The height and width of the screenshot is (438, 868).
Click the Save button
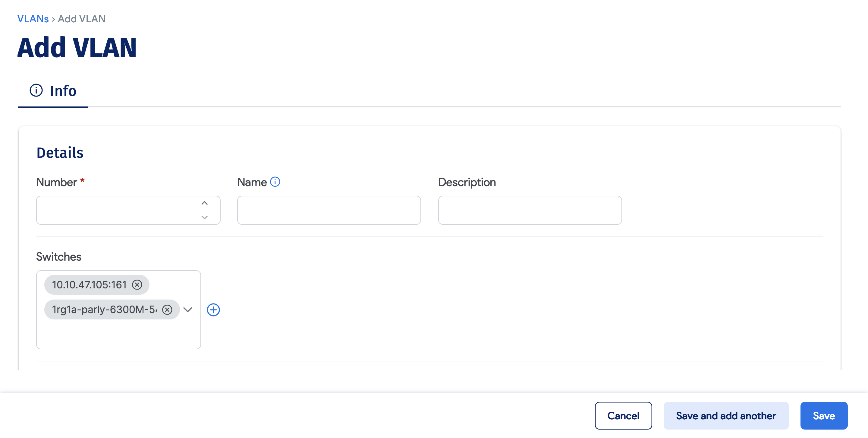point(824,415)
